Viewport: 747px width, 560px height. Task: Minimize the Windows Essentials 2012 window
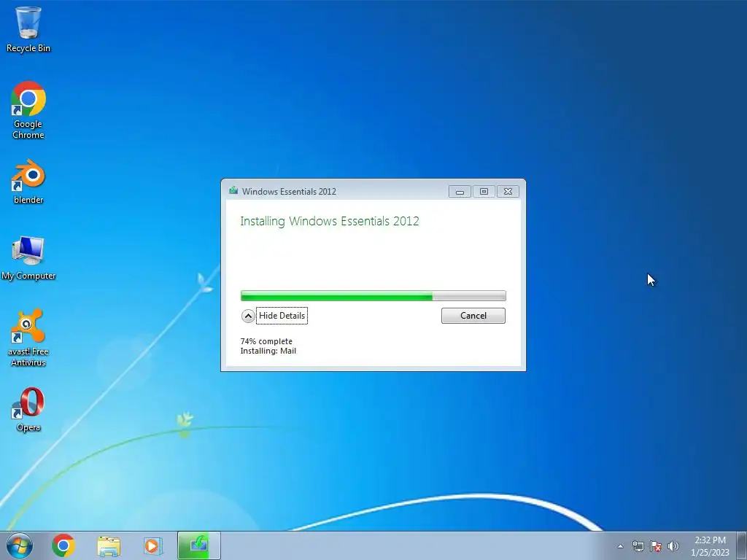[x=460, y=192]
